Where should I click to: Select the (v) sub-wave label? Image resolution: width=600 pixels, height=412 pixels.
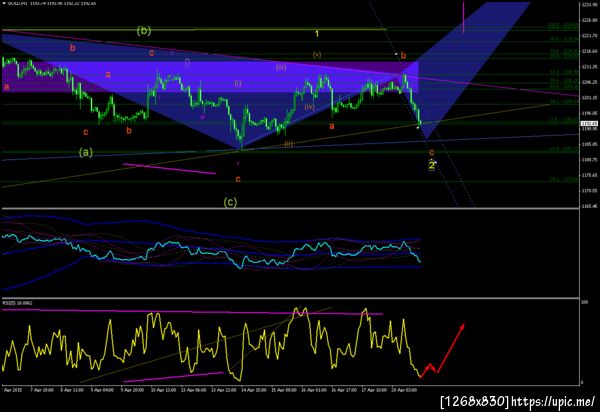317,54
